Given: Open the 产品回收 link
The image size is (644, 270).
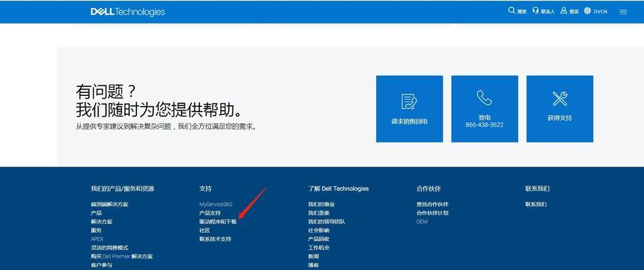Looking at the screenshot, I should click(x=319, y=239).
